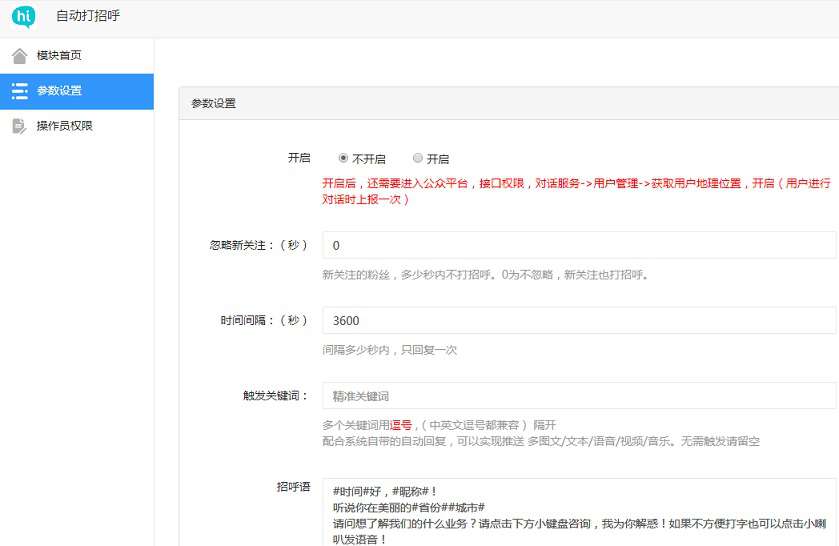Click the hint starting 新关注的粉丝
This screenshot has width=839, height=546.
[485, 275]
